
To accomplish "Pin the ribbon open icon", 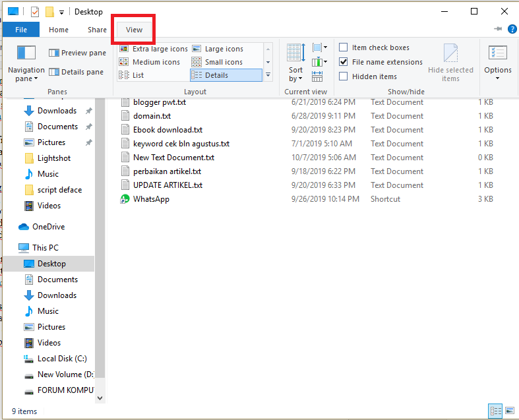I will 498,29.
